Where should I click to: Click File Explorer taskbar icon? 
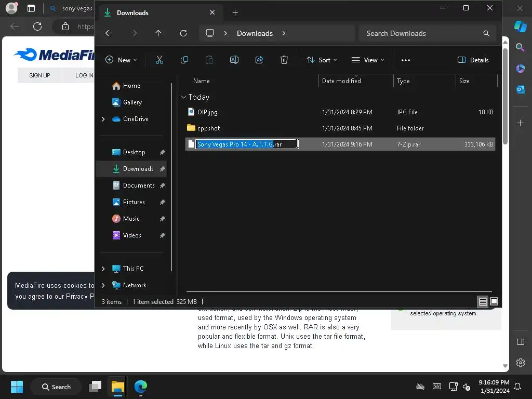pyautogui.click(x=118, y=387)
